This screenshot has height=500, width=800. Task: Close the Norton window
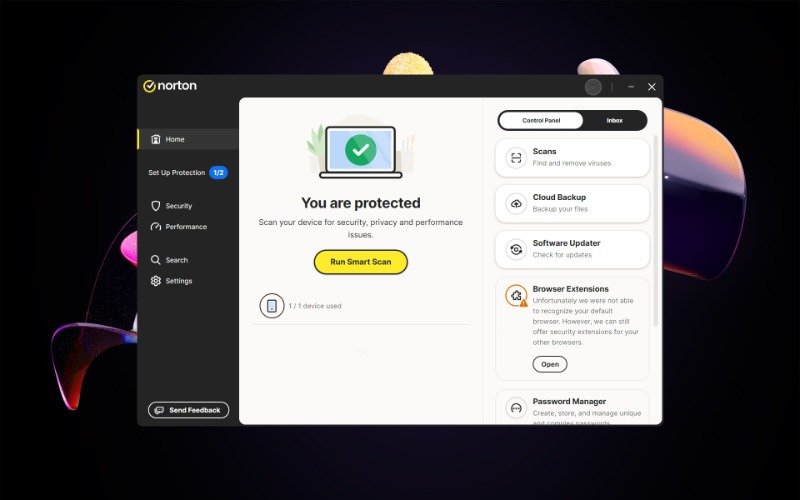coord(652,87)
